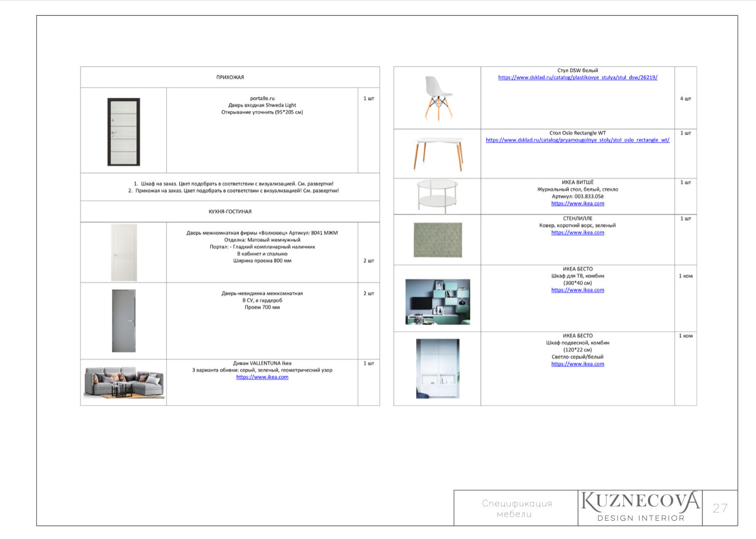
Task: Click 'Светло-серый/белый' color text
Action: click(x=578, y=357)
